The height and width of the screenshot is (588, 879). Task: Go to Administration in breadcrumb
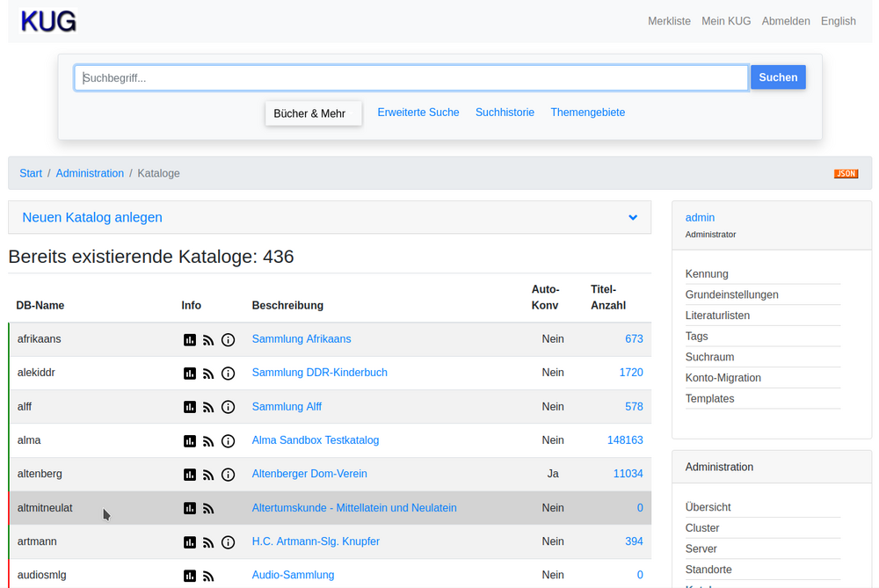90,173
